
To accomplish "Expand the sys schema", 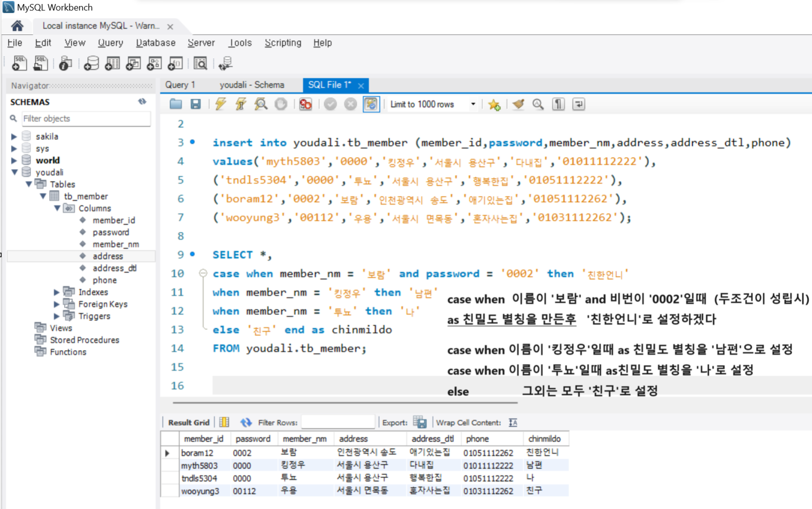I will tap(14, 149).
